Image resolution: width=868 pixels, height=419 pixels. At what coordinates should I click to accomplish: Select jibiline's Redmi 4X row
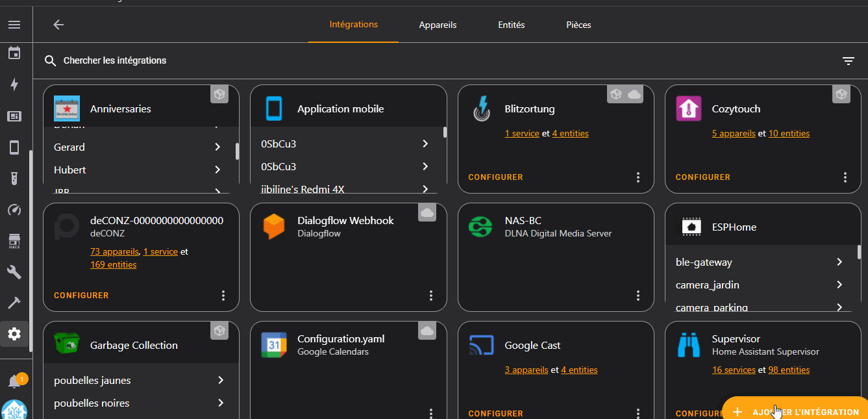coord(345,188)
